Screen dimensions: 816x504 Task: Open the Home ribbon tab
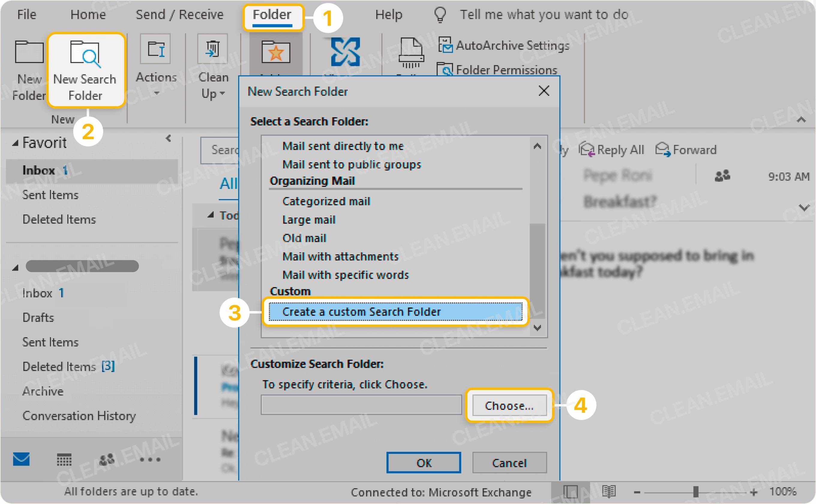(88, 14)
